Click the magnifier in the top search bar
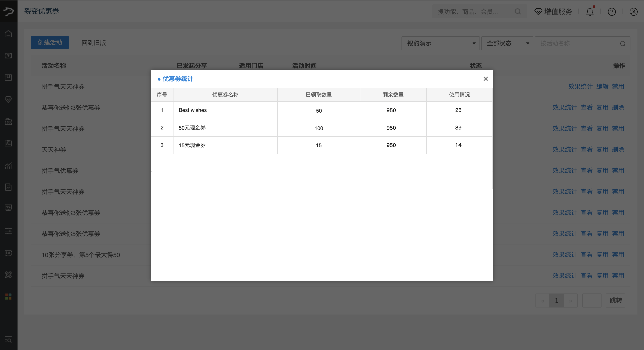Image resolution: width=644 pixels, height=350 pixels. coord(518,12)
